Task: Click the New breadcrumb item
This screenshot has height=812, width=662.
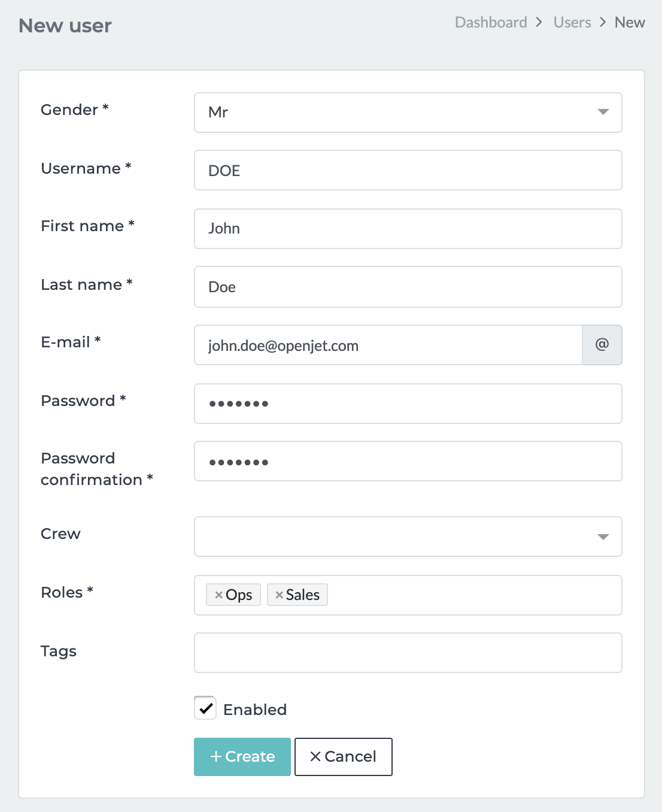Action: (x=630, y=23)
